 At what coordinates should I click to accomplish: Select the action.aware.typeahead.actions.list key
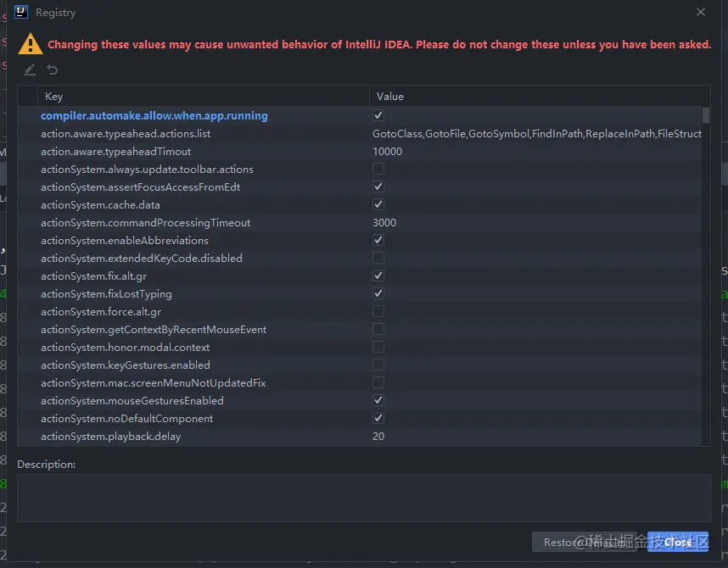126,134
